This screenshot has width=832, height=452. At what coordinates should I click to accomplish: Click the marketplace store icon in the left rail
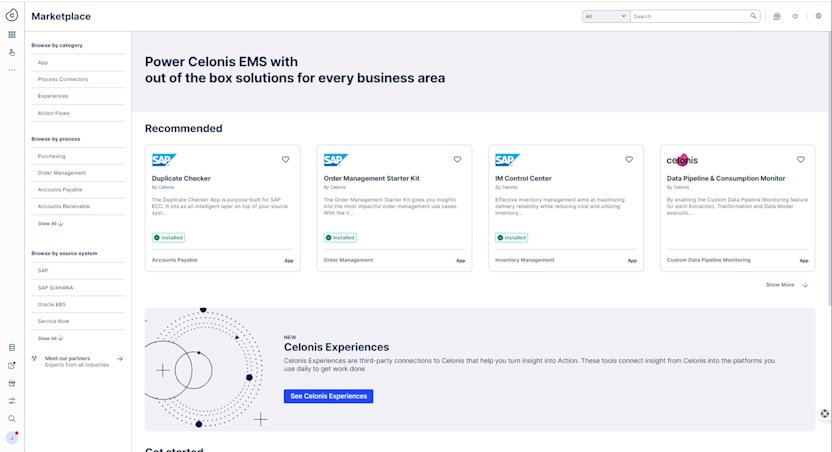click(12, 383)
